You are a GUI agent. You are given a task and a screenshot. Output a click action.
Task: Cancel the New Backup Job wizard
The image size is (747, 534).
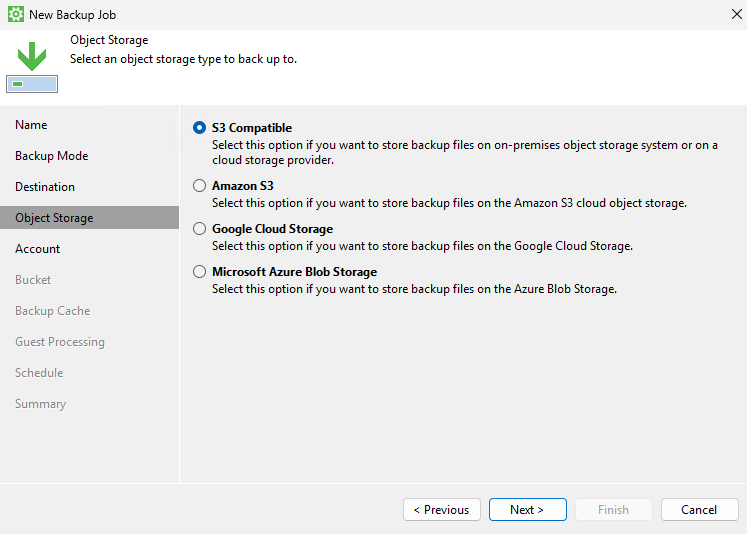(x=699, y=510)
